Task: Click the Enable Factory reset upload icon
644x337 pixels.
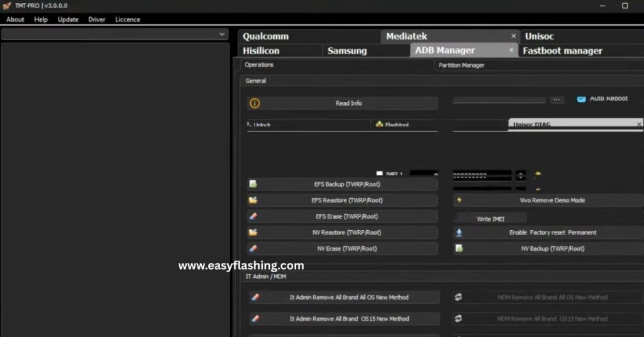Action: pos(459,233)
